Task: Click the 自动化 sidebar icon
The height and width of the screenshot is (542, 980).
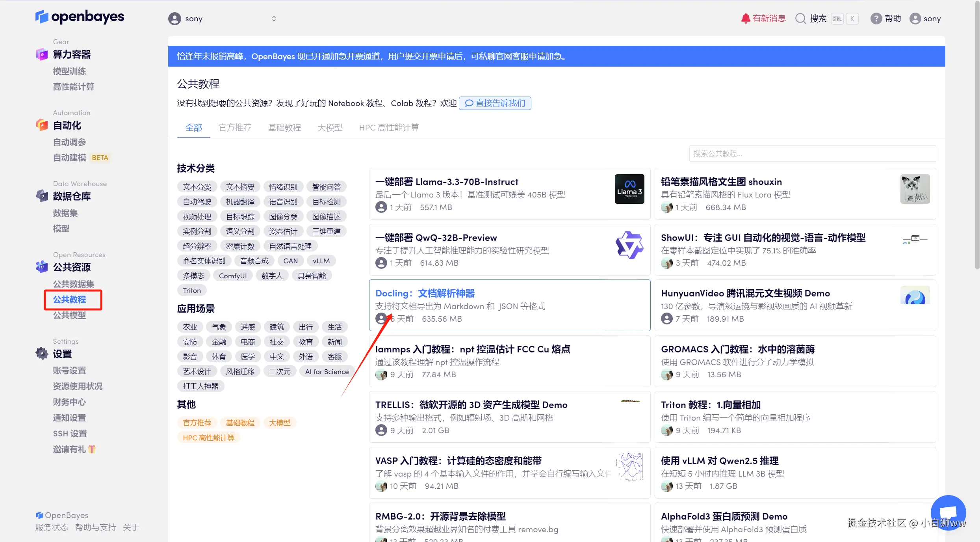Action: tap(42, 125)
